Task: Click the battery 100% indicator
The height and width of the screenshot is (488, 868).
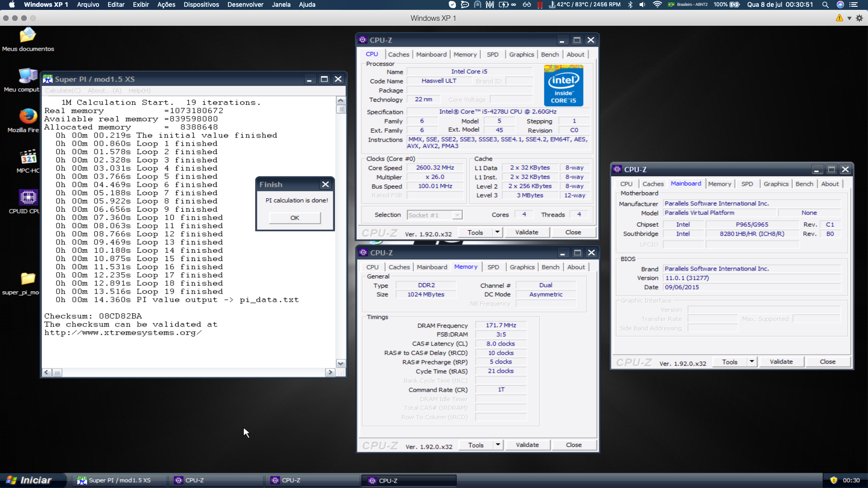Action: 726,5
